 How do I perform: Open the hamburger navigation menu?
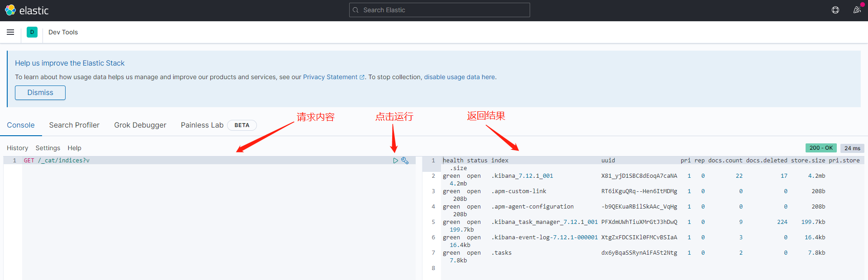10,32
